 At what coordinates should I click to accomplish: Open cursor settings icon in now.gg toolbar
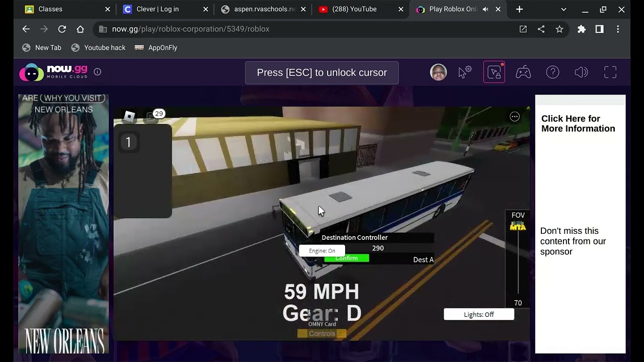pos(465,72)
